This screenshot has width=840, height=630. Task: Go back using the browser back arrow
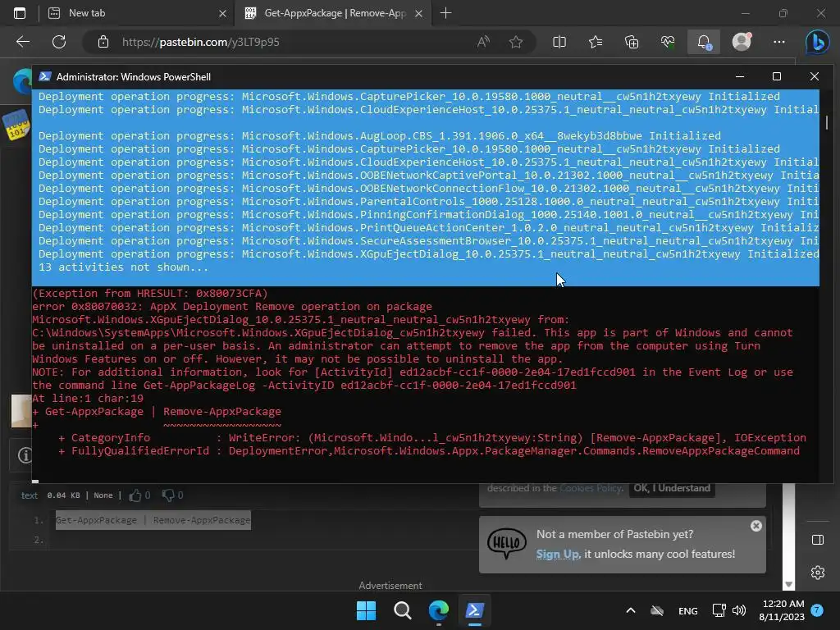pyautogui.click(x=23, y=42)
